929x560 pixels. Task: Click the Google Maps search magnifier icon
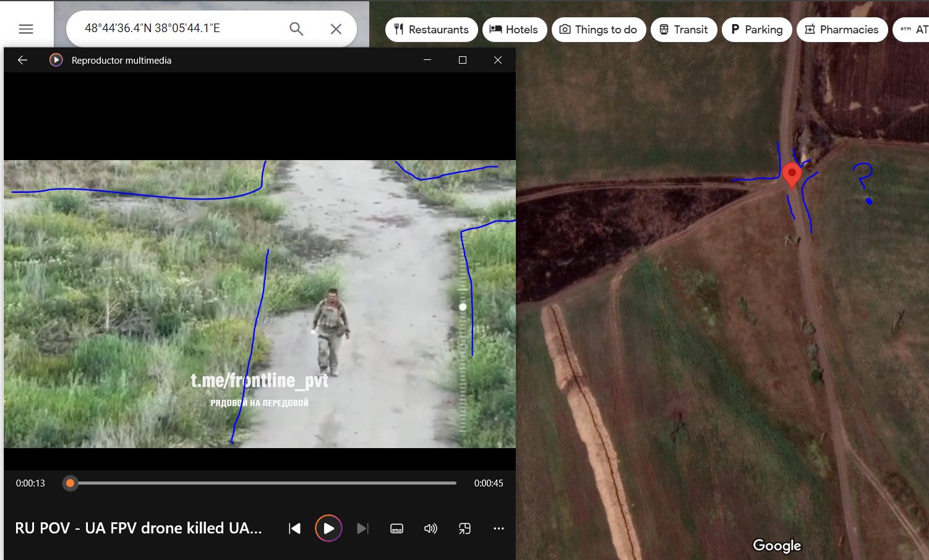click(x=296, y=29)
